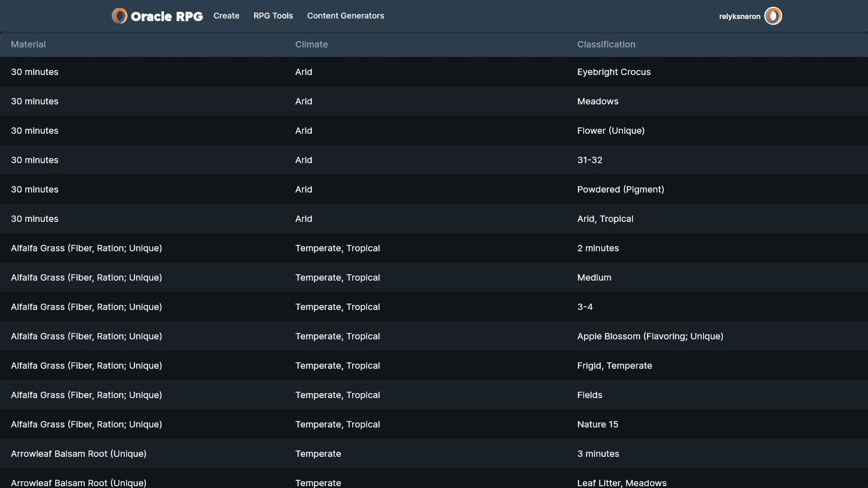The height and width of the screenshot is (488, 868).
Task: Open the Create menu
Action: tap(226, 16)
